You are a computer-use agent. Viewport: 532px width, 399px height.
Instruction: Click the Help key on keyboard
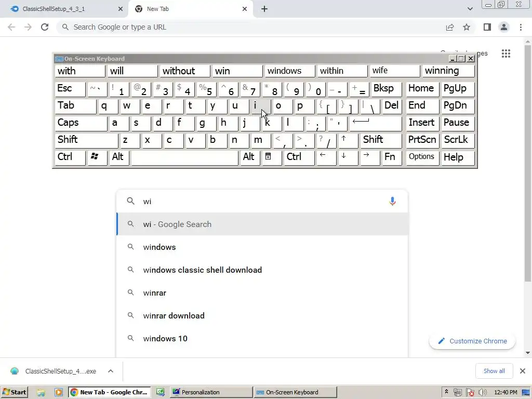tap(457, 157)
